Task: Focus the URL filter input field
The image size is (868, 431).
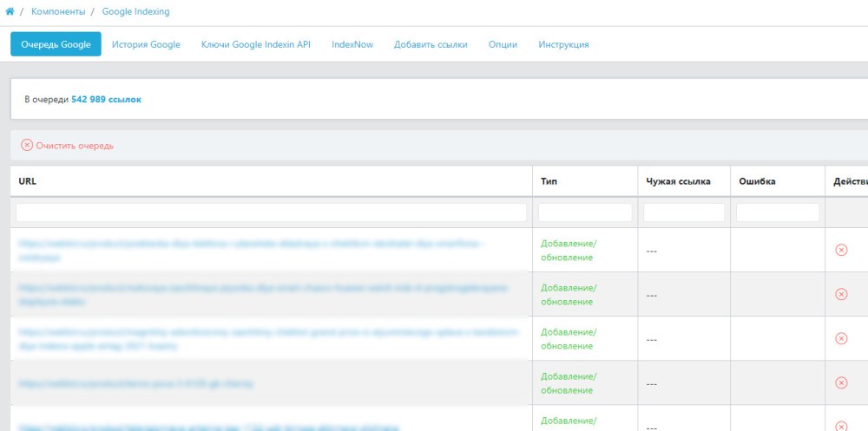Action: [x=271, y=212]
